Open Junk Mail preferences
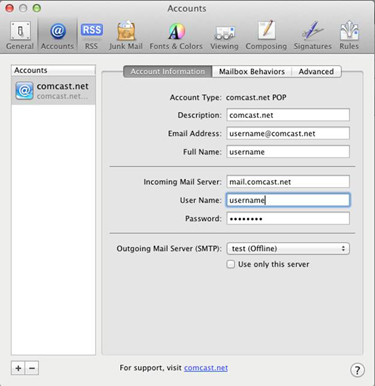This screenshot has width=375, height=386. [x=126, y=36]
